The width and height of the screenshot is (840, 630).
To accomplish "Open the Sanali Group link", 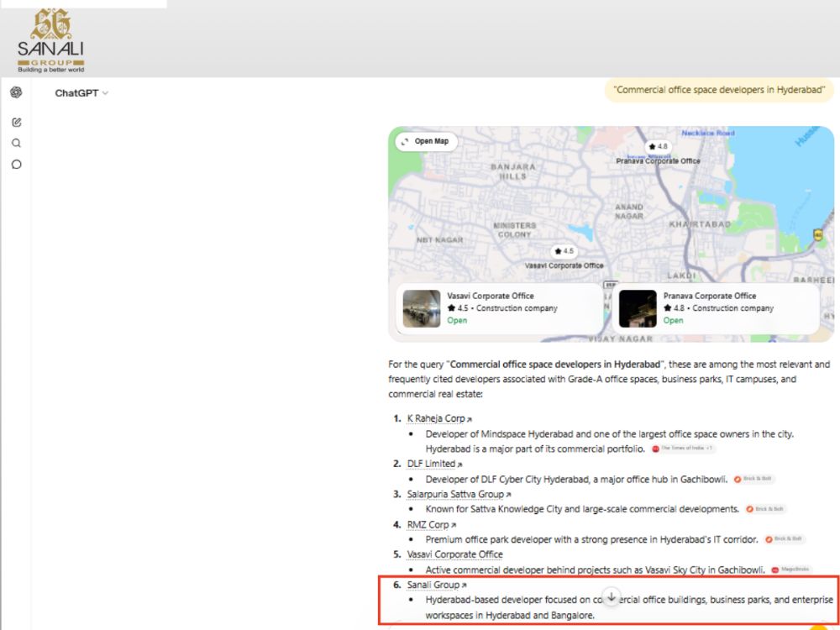I will tap(437, 585).
